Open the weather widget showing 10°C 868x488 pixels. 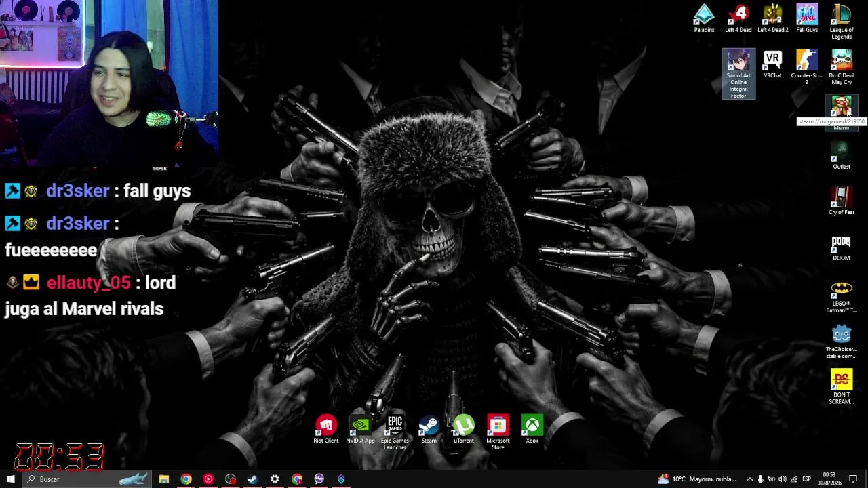point(697,479)
